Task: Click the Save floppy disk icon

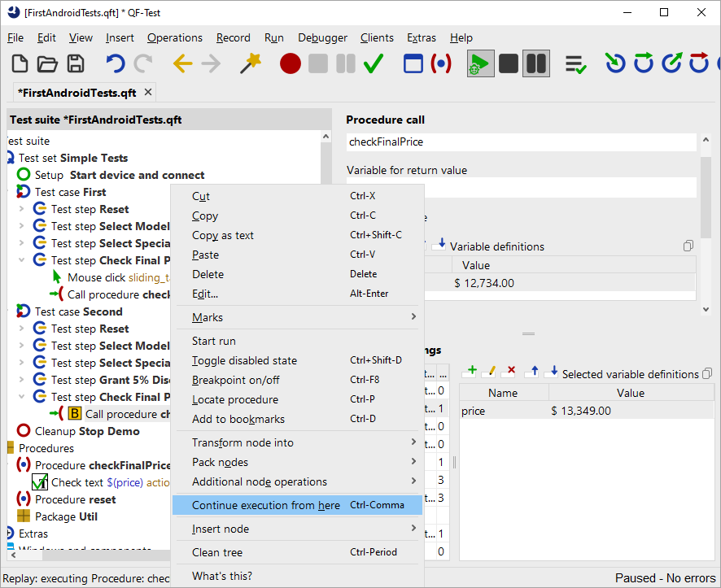Action: click(76, 63)
